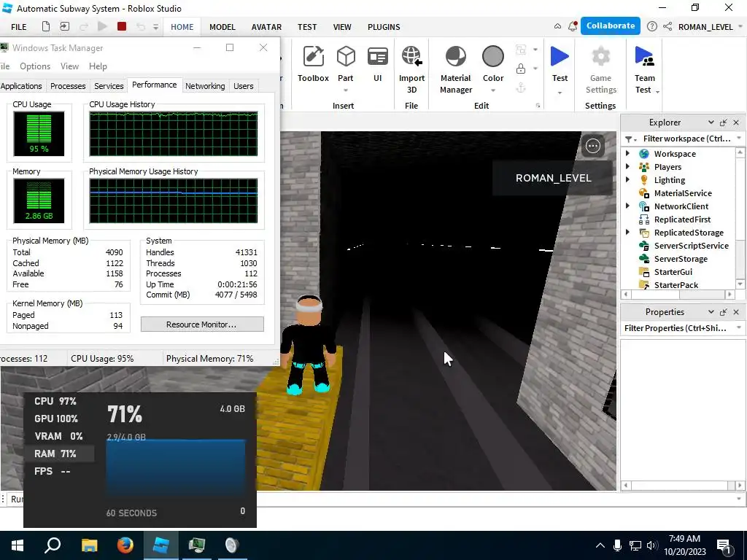Open the Toolbox panel
The height and width of the screenshot is (560, 747).
313,65
